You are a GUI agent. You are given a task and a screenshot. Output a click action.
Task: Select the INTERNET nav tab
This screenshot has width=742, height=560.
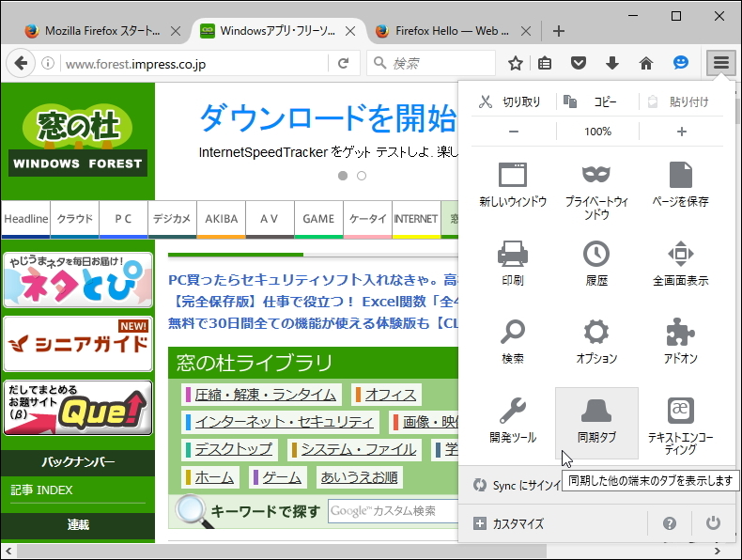pos(416,219)
